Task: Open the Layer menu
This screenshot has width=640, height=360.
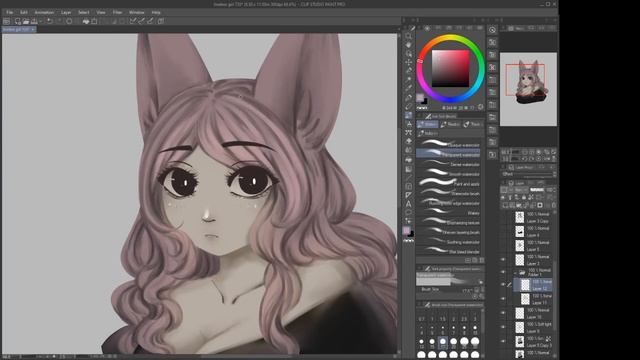Action: coord(66,13)
